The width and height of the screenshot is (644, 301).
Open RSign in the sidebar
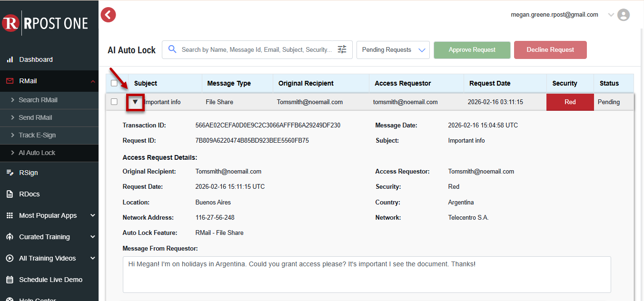point(28,173)
